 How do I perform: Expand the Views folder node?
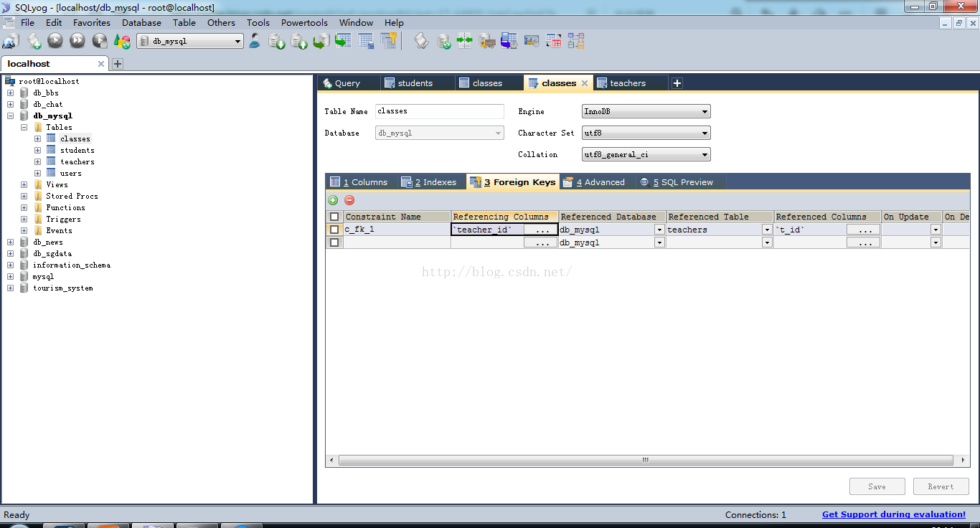24,184
